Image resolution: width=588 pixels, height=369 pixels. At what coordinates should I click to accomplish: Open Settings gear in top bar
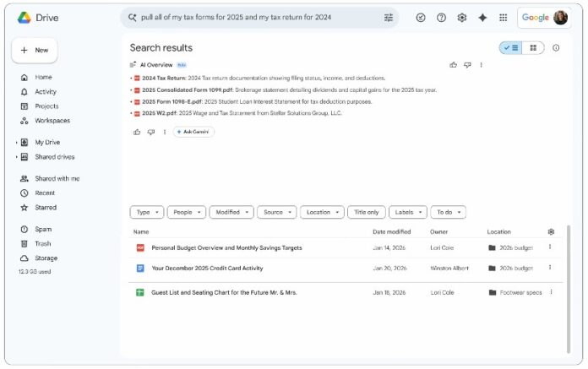[462, 18]
